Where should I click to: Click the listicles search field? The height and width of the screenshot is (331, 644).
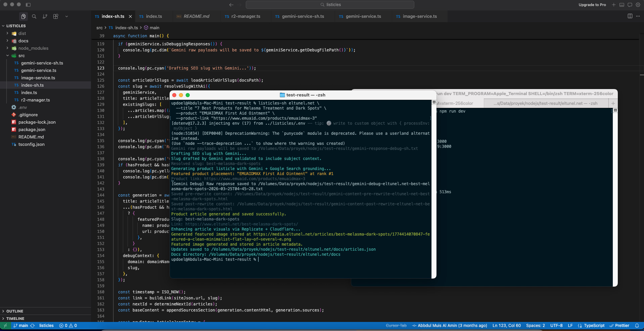click(x=330, y=5)
